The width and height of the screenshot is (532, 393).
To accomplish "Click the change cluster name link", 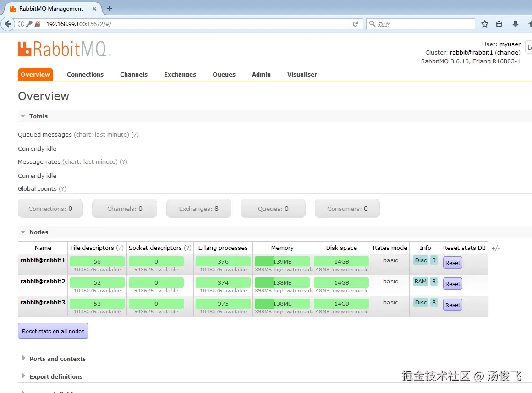I will [508, 53].
